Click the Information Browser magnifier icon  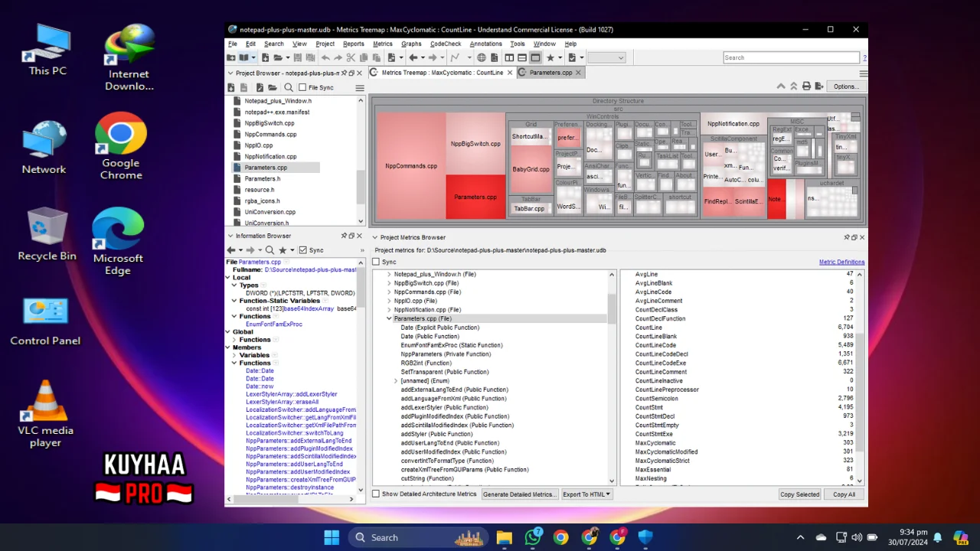[269, 250]
